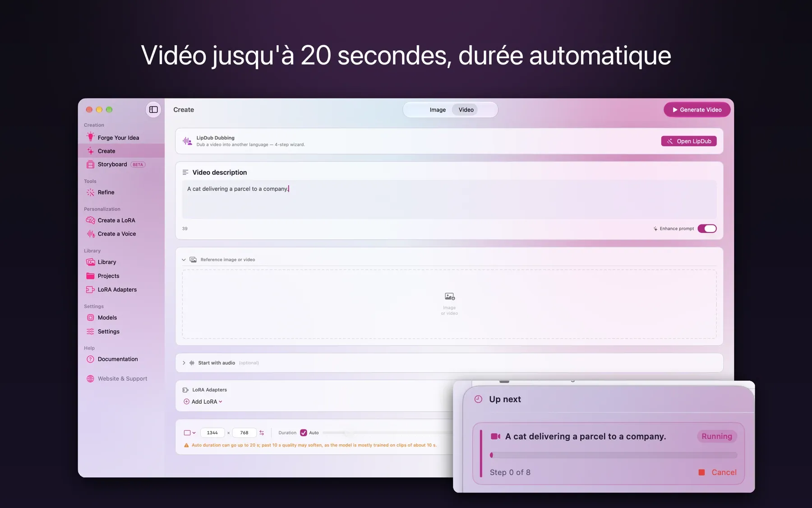Screen dimensions: 812x508
Task: Click the Models chip icon
Action: (x=90, y=317)
